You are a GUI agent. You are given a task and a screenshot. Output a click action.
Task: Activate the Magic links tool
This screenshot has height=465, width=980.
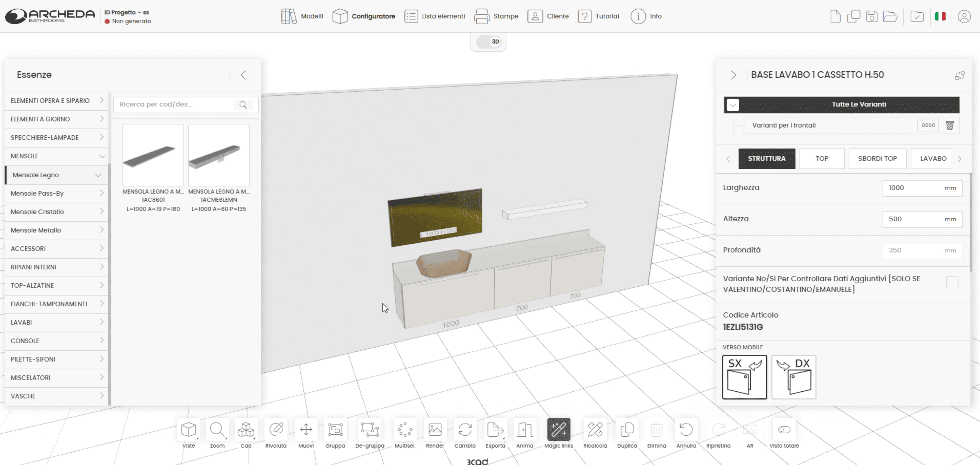pyautogui.click(x=558, y=430)
